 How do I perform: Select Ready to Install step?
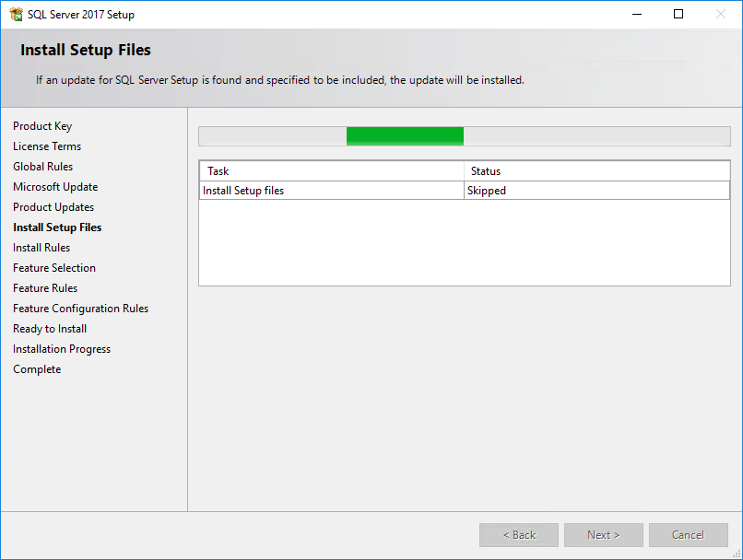click(x=50, y=329)
